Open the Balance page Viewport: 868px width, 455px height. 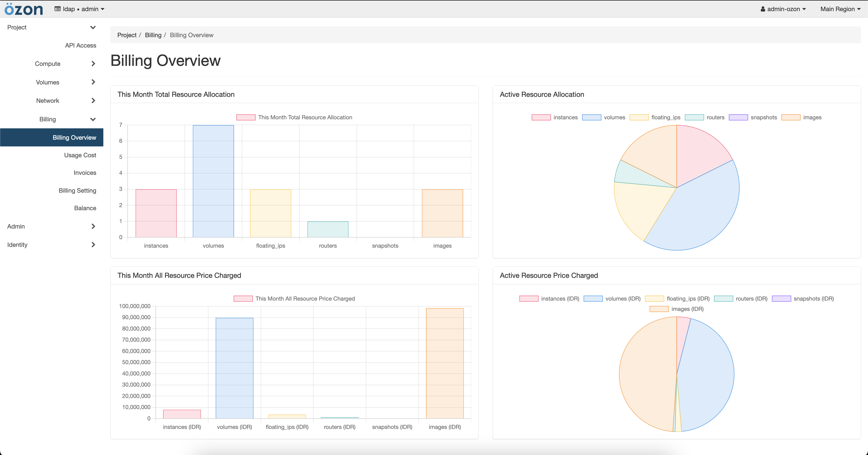tap(85, 208)
